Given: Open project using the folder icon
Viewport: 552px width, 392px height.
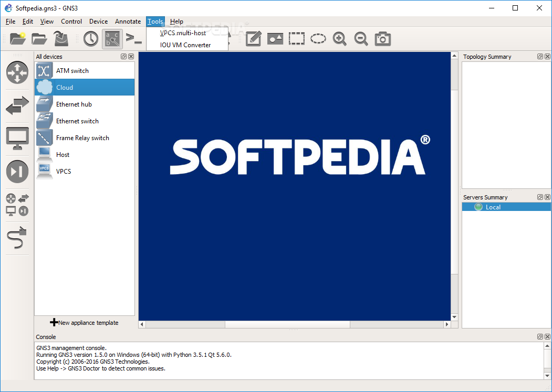Looking at the screenshot, I should coord(39,38).
